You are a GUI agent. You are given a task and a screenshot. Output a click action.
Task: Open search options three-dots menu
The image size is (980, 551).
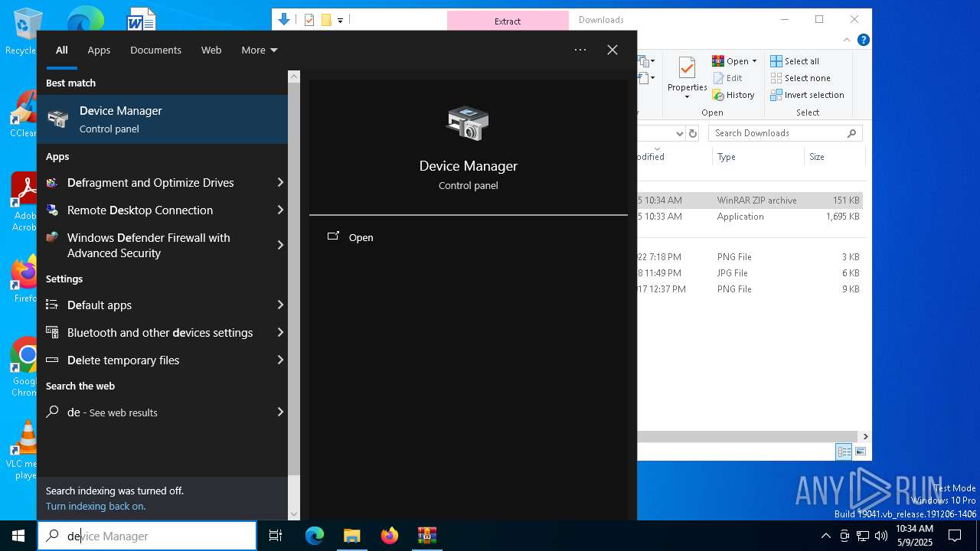tap(580, 50)
